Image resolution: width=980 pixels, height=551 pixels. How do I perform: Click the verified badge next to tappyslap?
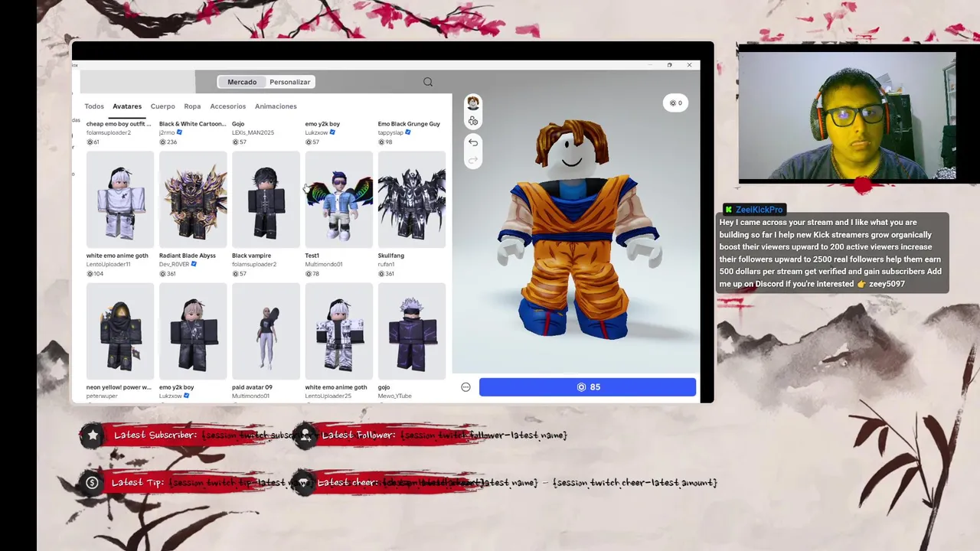[x=407, y=132]
